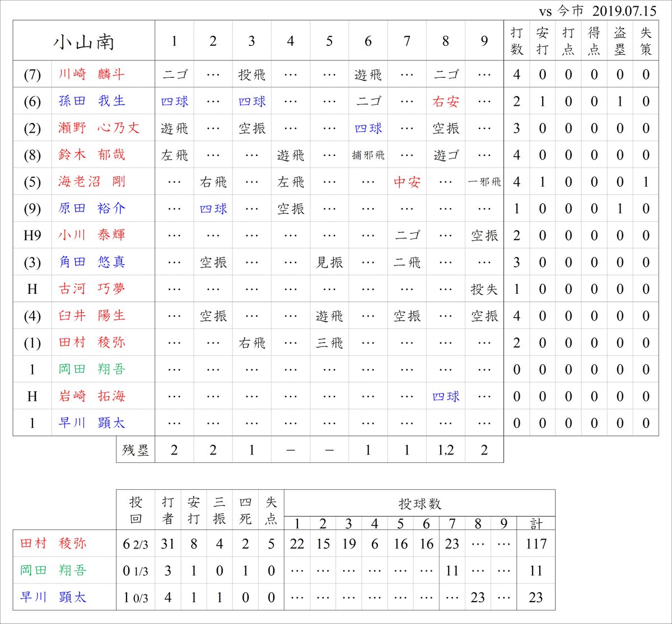Image resolution: width=672 pixels, height=624 pixels.
Task: Click the vs 今市 2019.07.15 header
Action: (x=598, y=11)
